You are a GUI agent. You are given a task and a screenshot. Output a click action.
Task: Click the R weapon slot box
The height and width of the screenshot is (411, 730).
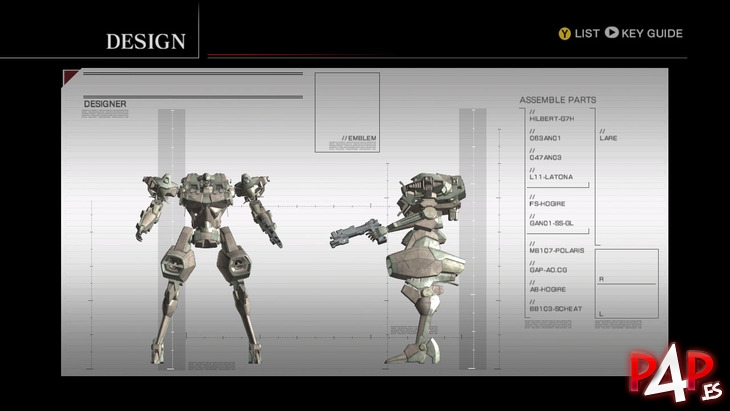pos(627,266)
